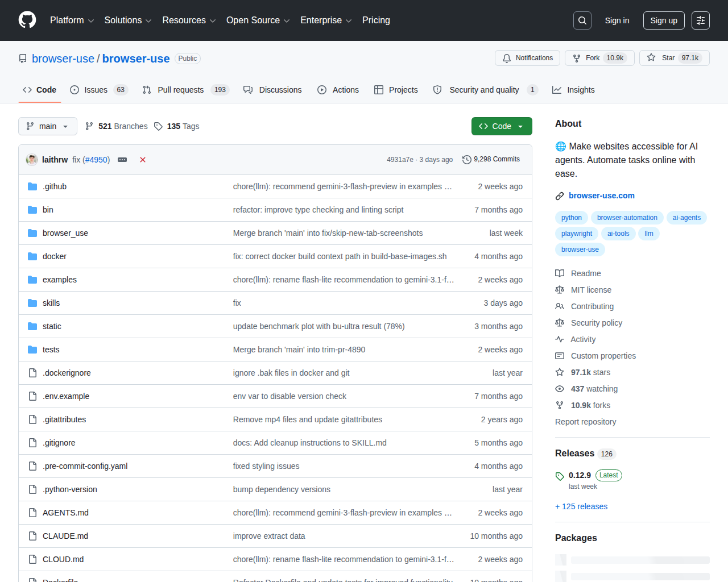The height and width of the screenshot is (582, 728).
Task: Select the browser-automation topic tag
Action: tap(627, 218)
